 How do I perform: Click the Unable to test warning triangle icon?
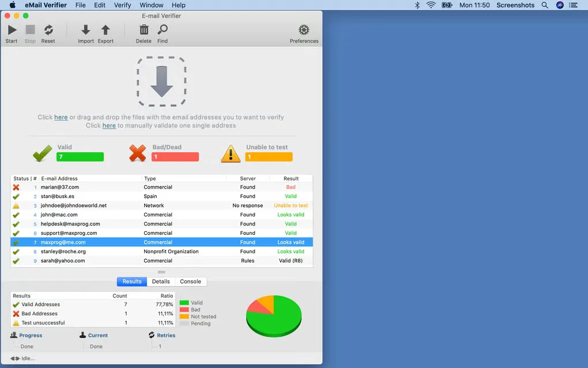(x=231, y=153)
